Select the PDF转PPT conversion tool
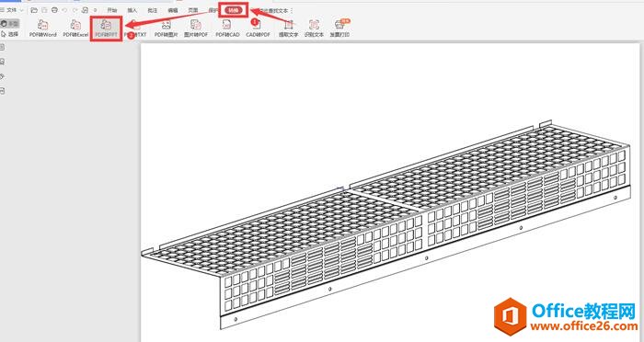The width and height of the screenshot is (644, 342). (107, 28)
